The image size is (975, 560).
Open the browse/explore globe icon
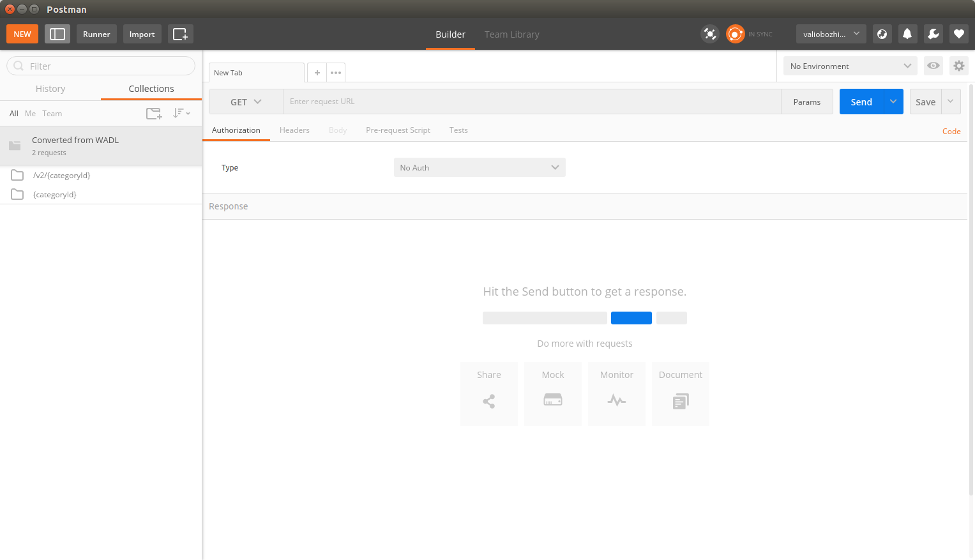click(882, 34)
